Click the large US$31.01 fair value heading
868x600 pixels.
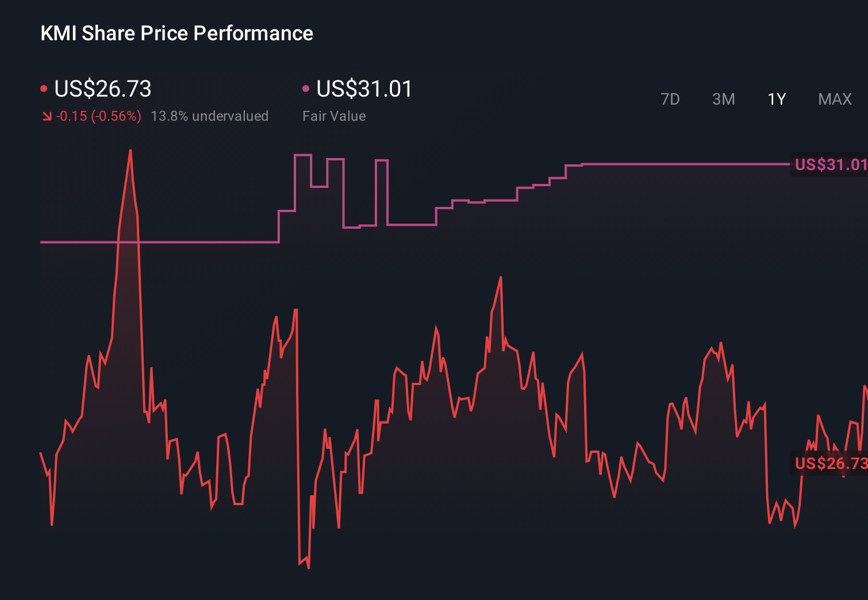point(364,89)
